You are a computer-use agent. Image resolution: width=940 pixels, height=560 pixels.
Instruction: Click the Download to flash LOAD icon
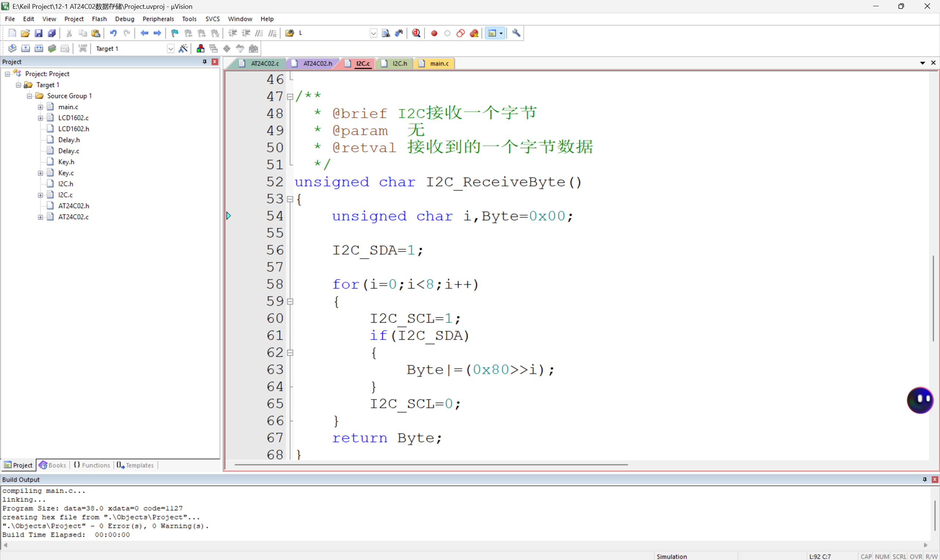coord(83,48)
